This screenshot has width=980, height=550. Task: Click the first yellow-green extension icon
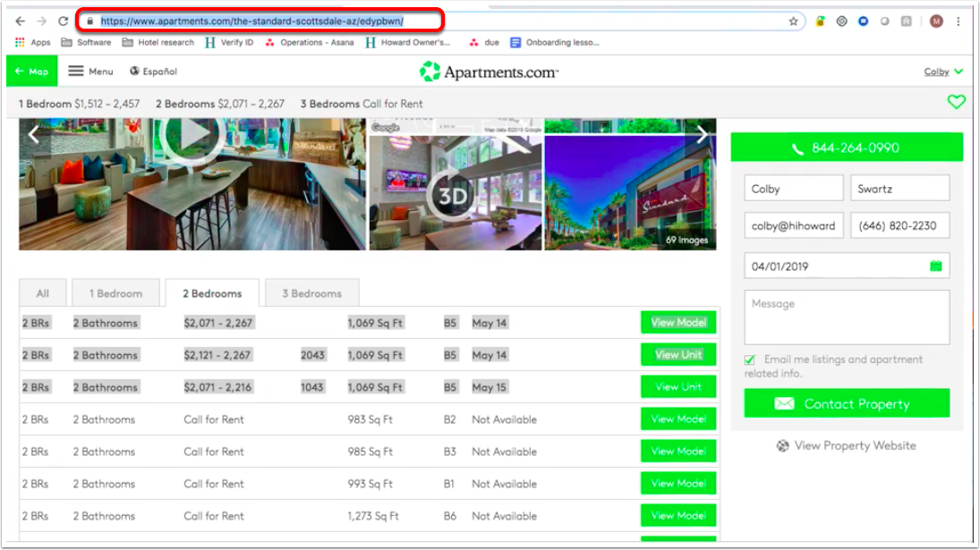(x=820, y=21)
